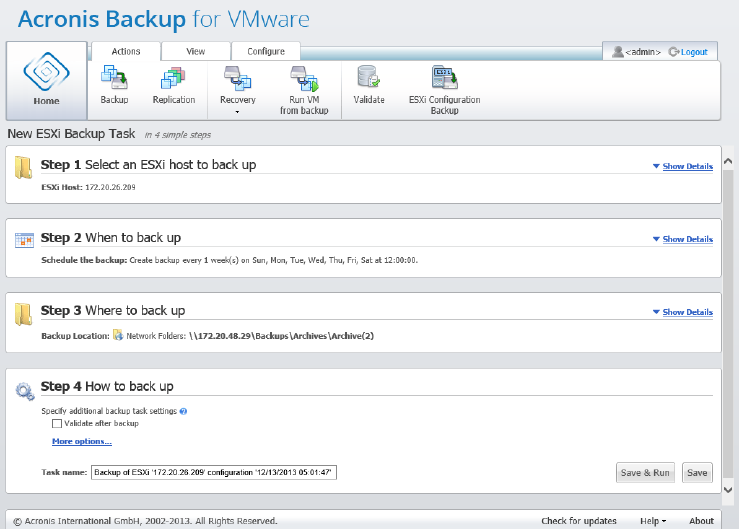Switch to the View tab
Image resolution: width=739 pixels, height=529 pixels.
[x=196, y=51]
